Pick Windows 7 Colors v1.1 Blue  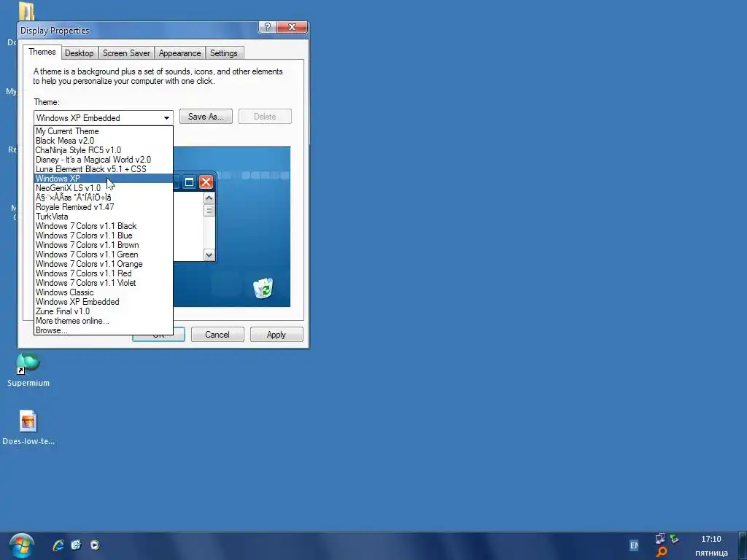(x=104, y=236)
